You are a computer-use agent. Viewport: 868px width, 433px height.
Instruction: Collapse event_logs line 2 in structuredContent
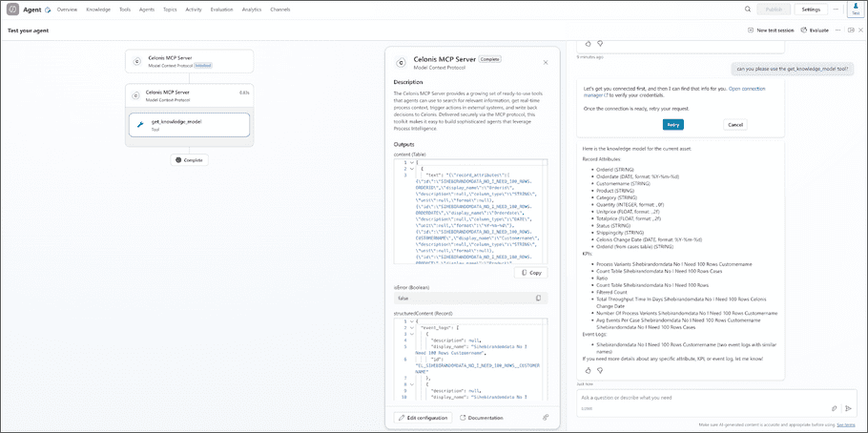[x=411, y=328]
